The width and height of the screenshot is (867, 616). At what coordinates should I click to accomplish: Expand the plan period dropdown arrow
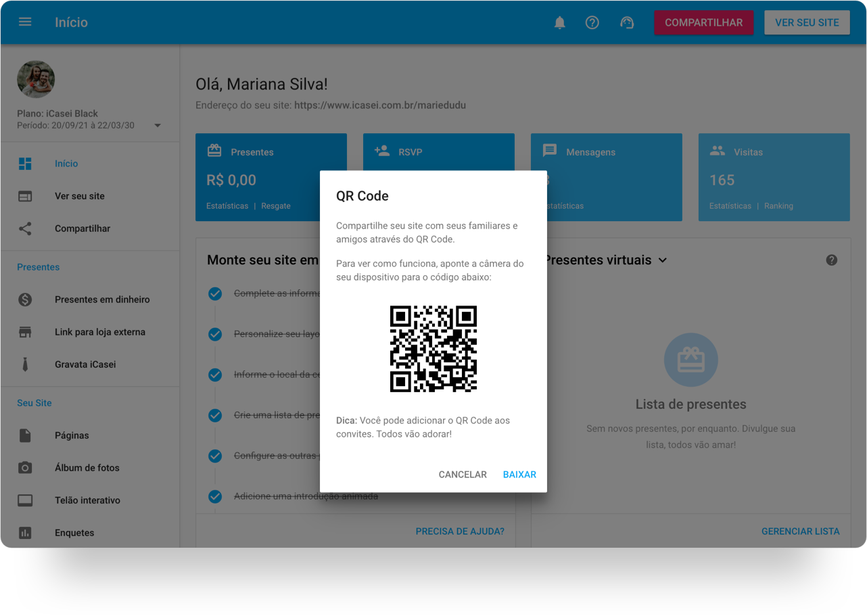point(158,126)
